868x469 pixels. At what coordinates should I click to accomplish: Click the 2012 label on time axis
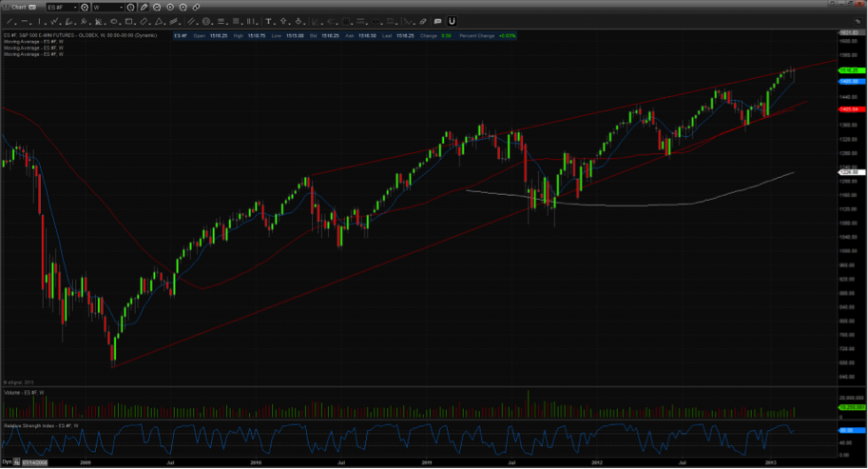(597, 462)
